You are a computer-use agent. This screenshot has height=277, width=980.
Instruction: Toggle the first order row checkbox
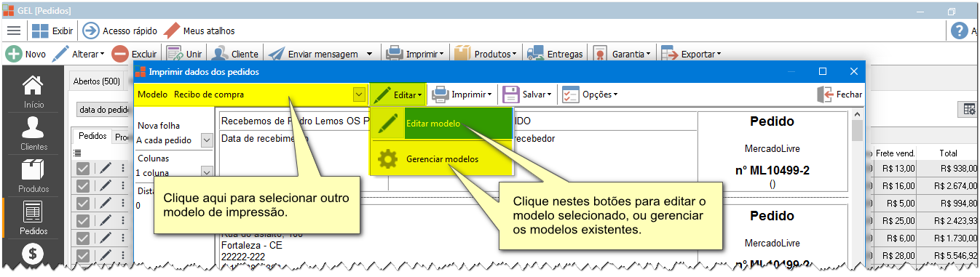click(x=83, y=169)
